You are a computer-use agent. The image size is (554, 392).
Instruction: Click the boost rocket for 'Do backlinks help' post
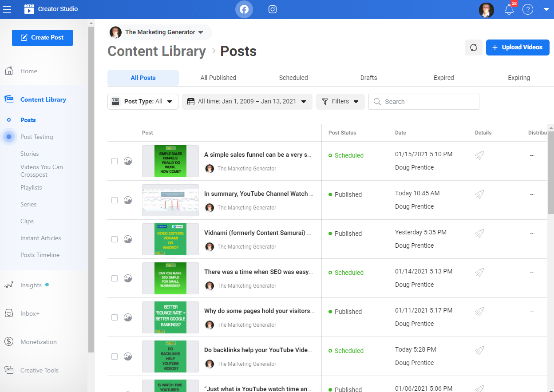(479, 350)
